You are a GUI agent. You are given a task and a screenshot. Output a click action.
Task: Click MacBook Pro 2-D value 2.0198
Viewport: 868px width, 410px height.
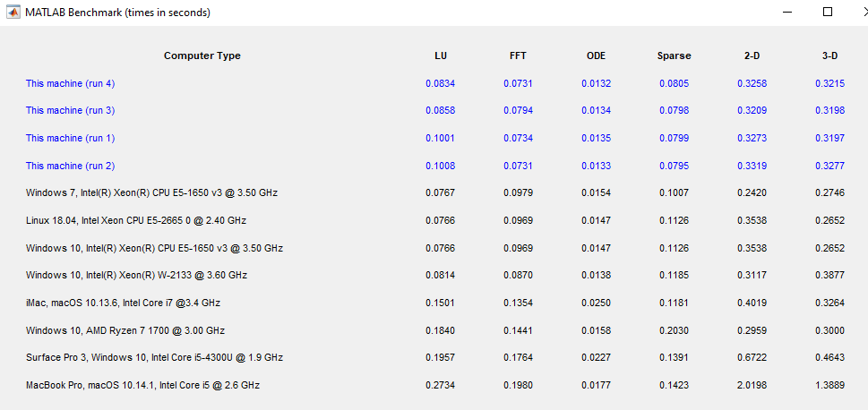[752, 385]
